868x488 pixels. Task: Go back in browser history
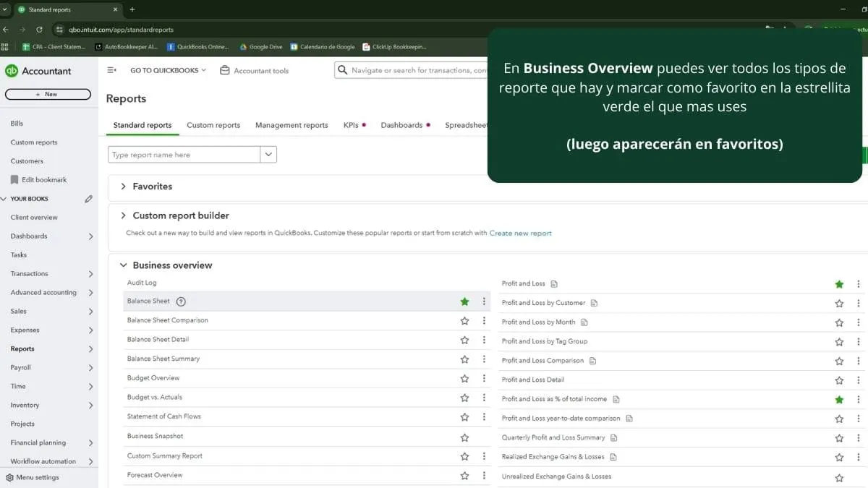coord(6,30)
